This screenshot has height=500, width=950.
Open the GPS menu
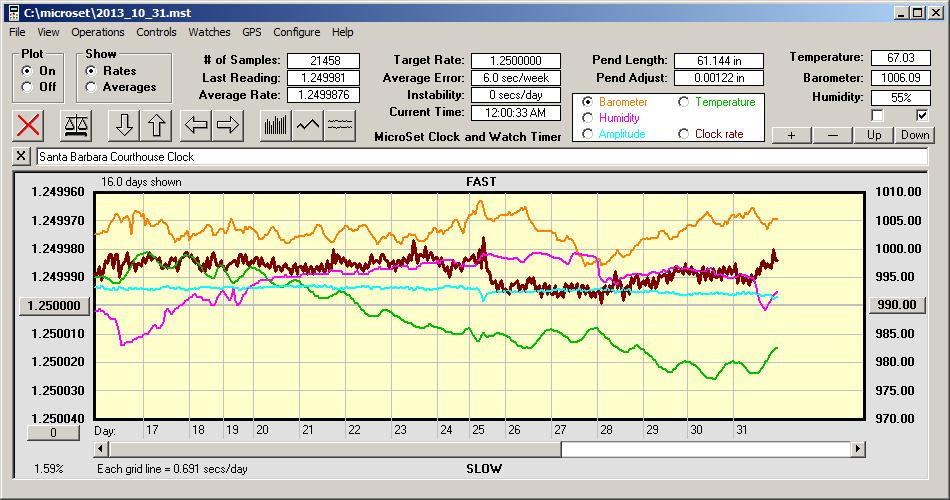click(251, 32)
